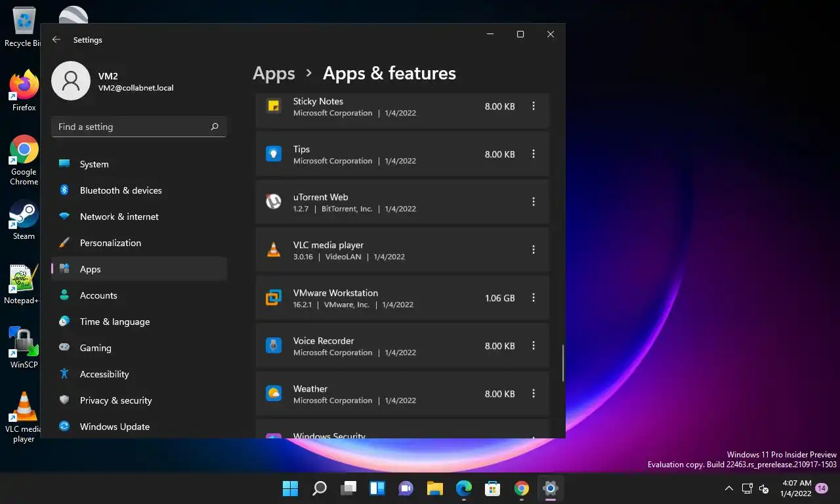This screenshot has width=840, height=504.
Task: Open Gaming settings
Action: pos(139,348)
